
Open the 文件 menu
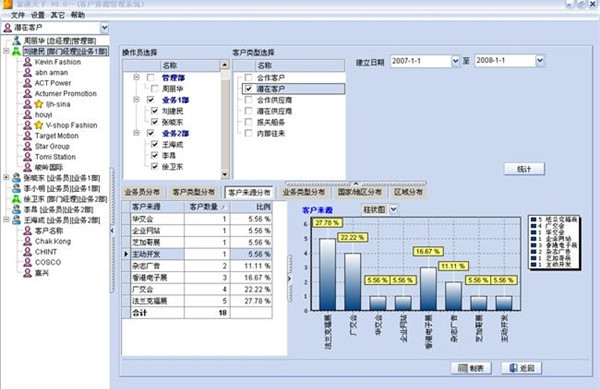pos(18,15)
